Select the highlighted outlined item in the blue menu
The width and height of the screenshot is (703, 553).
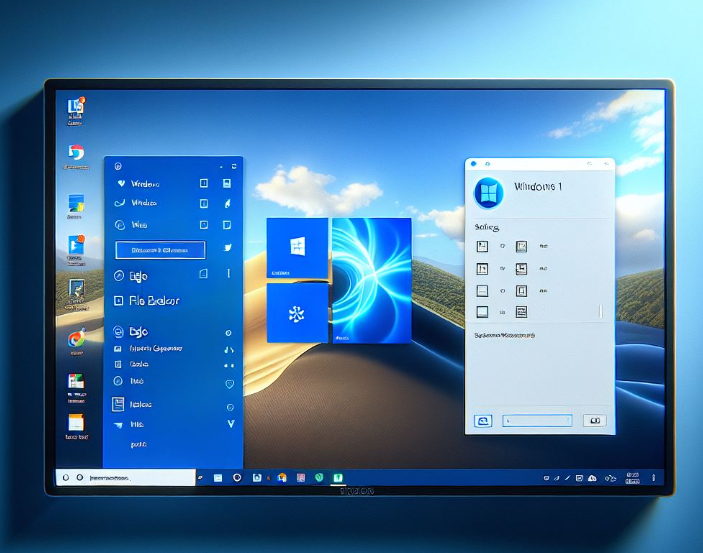161,250
